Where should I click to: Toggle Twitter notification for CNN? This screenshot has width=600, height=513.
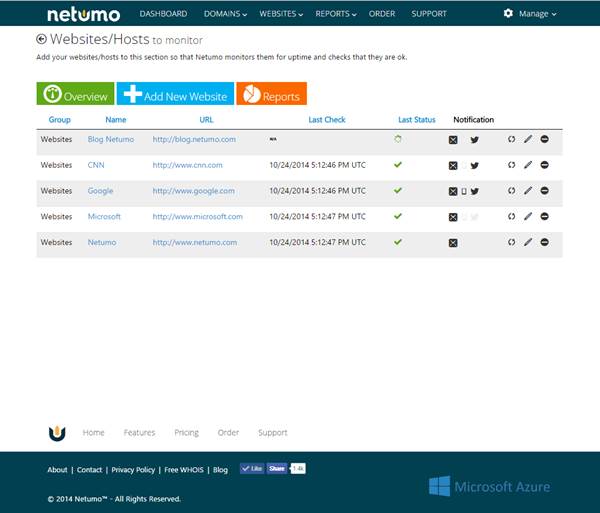tap(474, 166)
